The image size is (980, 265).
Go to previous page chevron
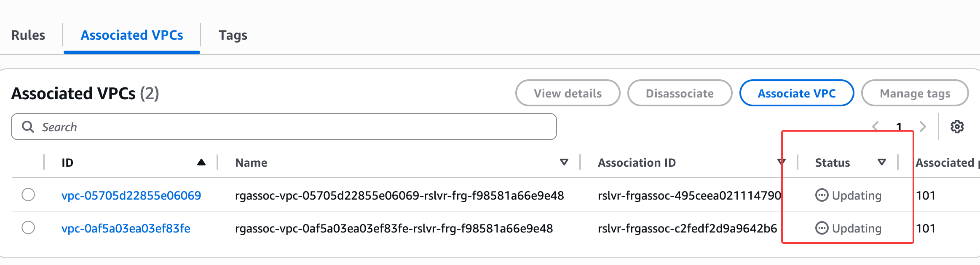tap(876, 126)
